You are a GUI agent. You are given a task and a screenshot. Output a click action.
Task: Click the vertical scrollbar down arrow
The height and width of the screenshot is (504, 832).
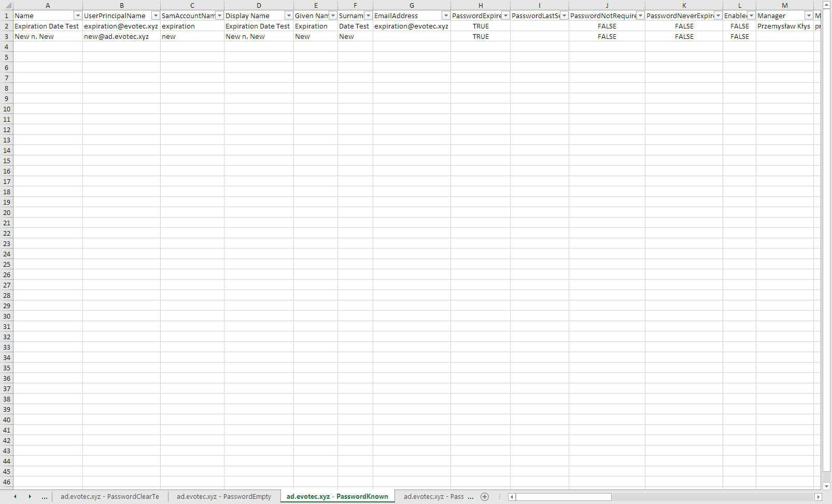pyautogui.click(x=827, y=486)
